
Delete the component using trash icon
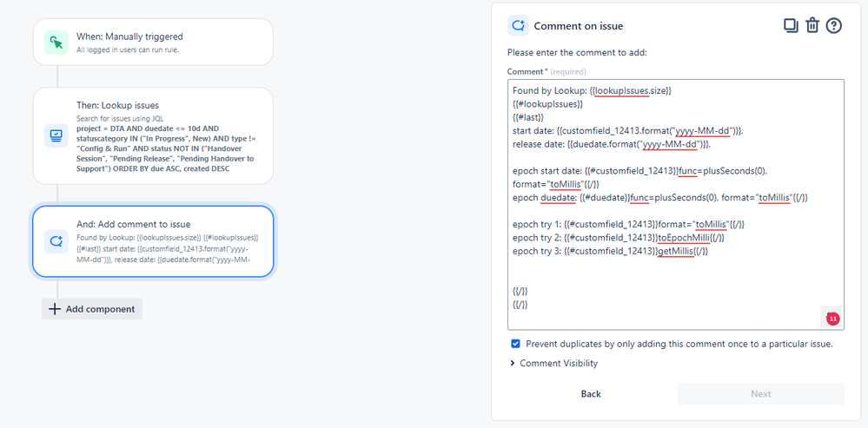[x=812, y=25]
